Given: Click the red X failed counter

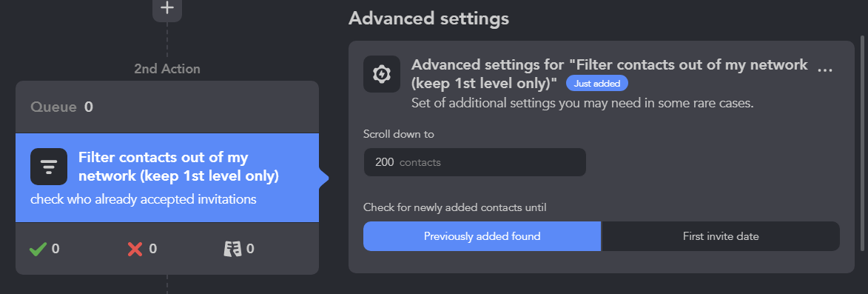Looking at the screenshot, I should pyautogui.click(x=142, y=249).
